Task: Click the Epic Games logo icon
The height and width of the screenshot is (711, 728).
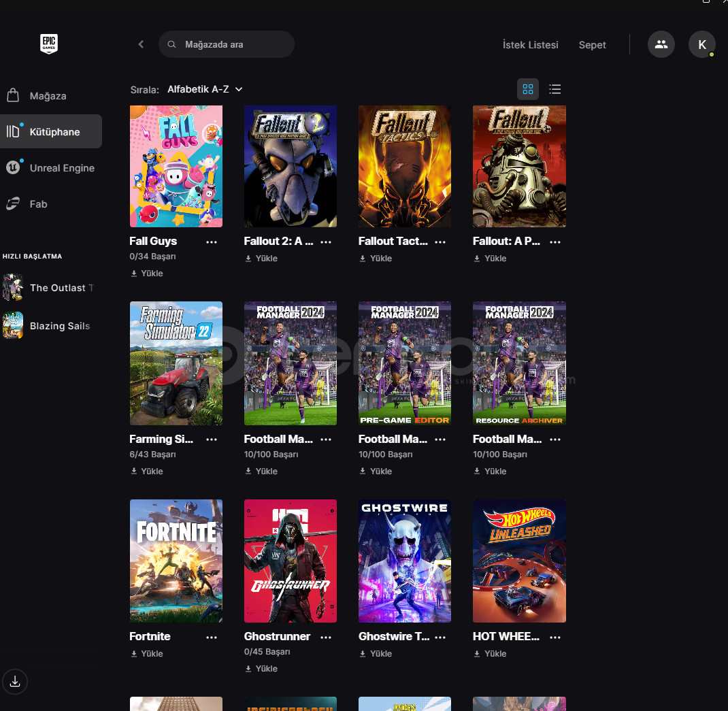Action: coord(48,44)
